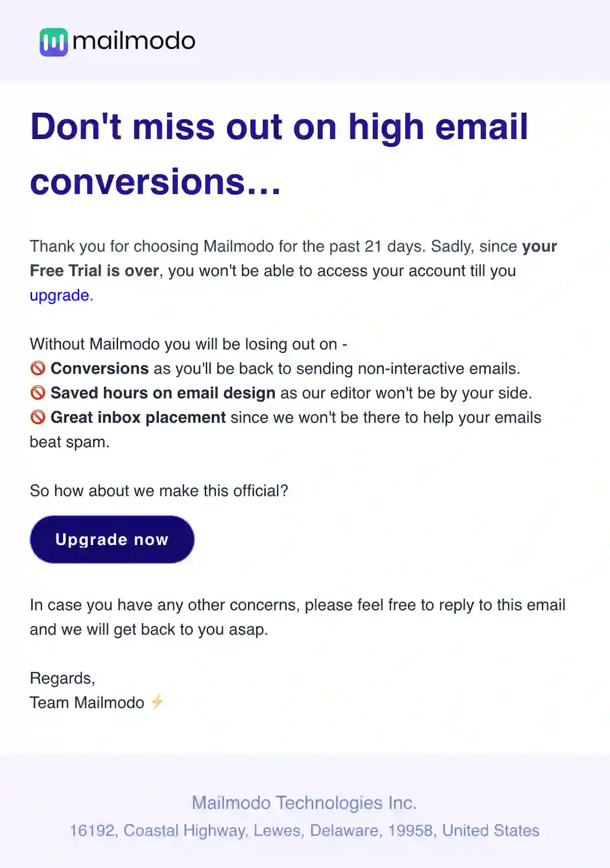Click the prohibited icon beside Saved hours

pos(38,393)
